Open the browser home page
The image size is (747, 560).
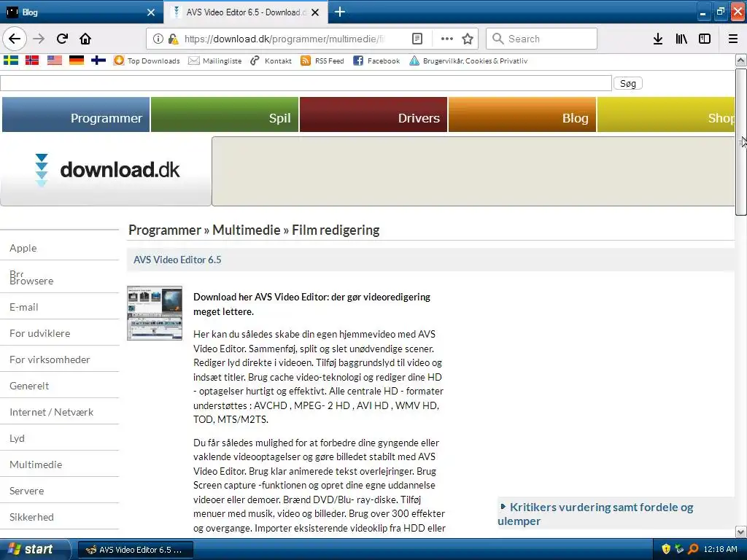(x=85, y=39)
